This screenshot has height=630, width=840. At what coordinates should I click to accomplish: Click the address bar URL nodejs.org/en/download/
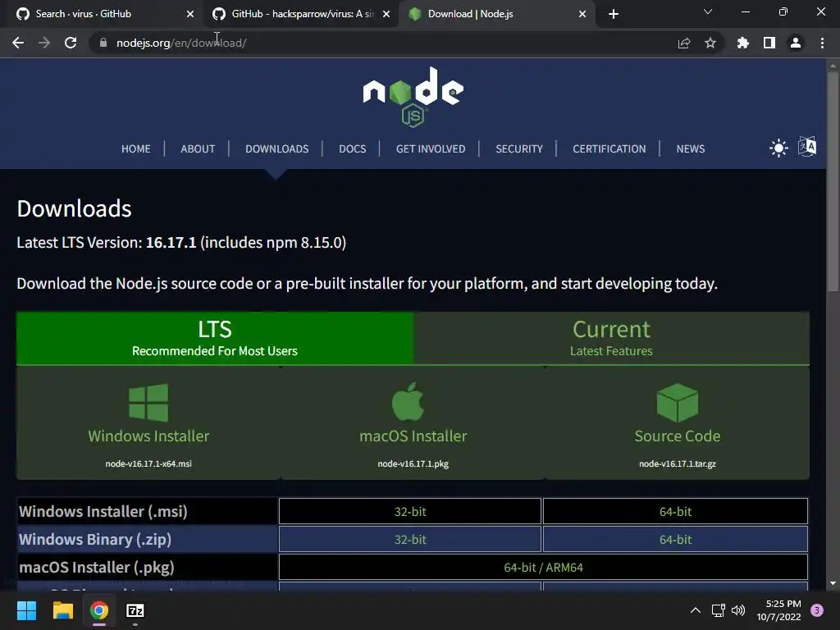pos(181,43)
